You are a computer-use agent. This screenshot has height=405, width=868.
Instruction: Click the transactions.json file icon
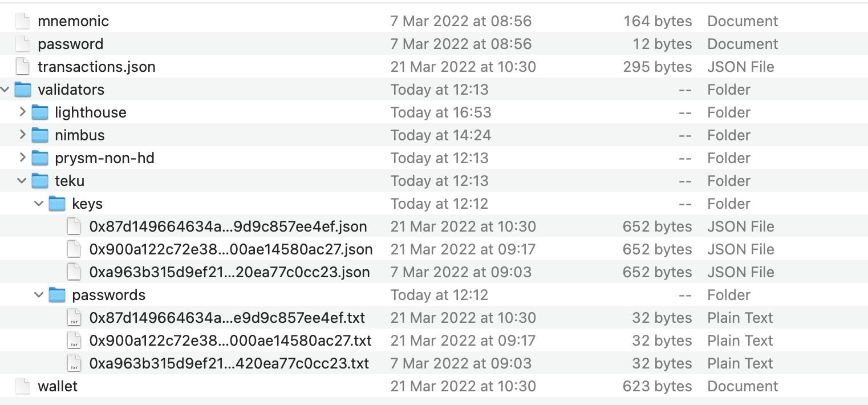click(x=22, y=67)
